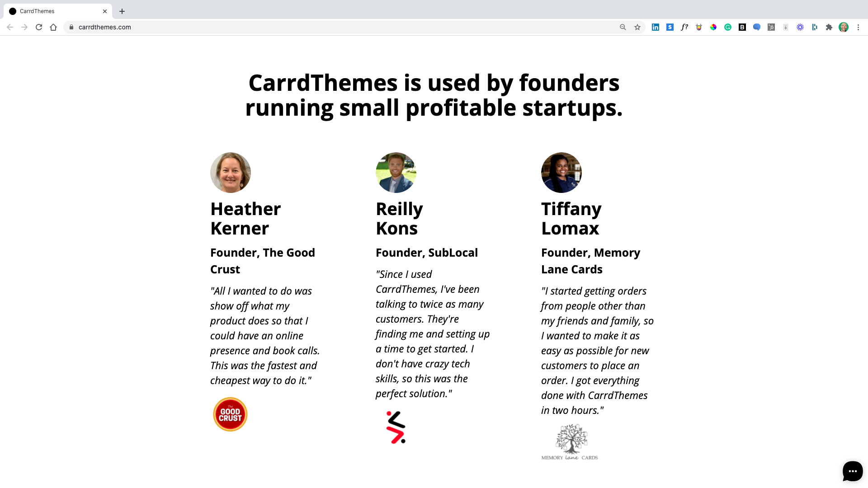Click the blue speech bubble extension icon
This screenshot has height=488, width=868.
756,27
